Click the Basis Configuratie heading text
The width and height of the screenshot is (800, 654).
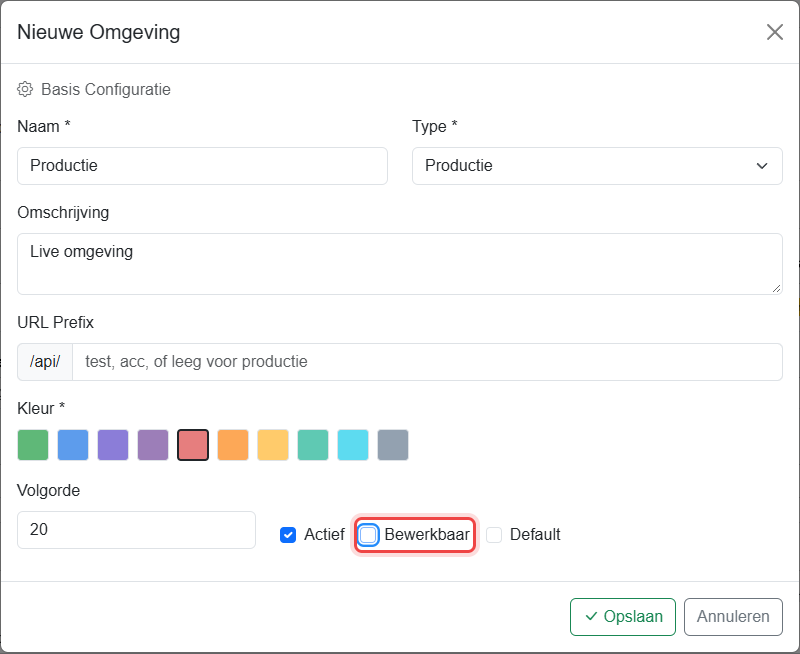pos(106,89)
